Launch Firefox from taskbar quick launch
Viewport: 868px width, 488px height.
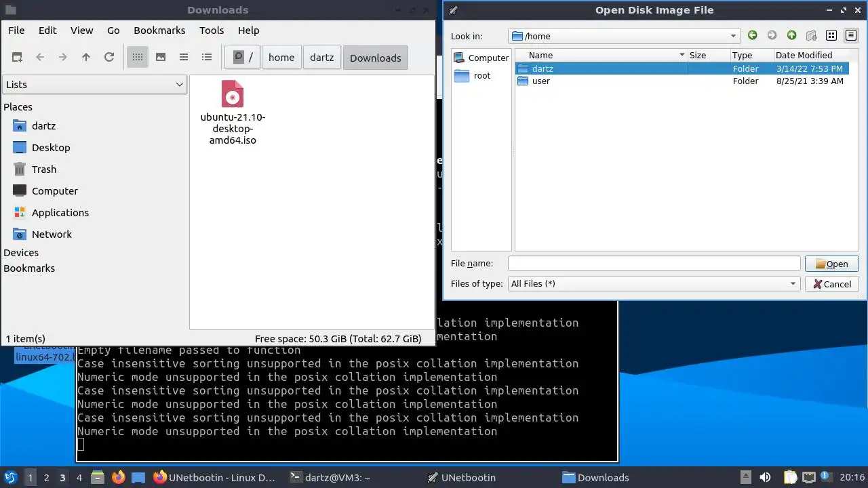118,478
